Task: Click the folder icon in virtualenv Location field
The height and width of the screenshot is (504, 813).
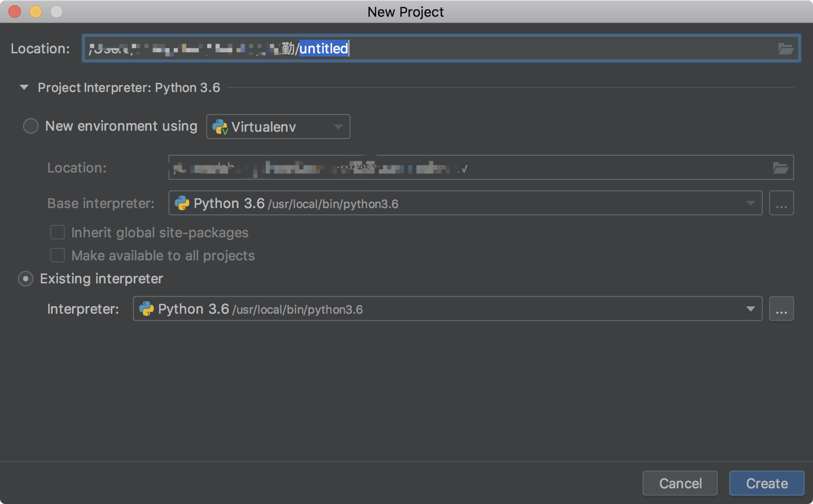Action: [x=780, y=168]
